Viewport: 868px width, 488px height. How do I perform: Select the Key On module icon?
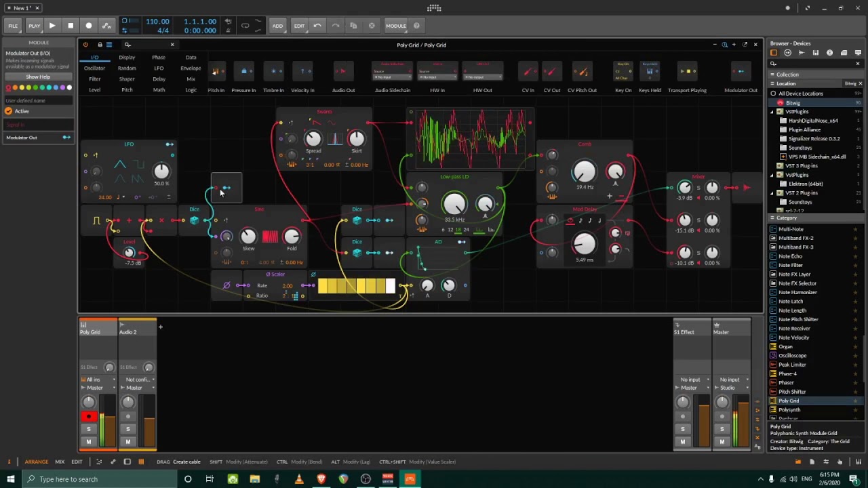pyautogui.click(x=623, y=72)
